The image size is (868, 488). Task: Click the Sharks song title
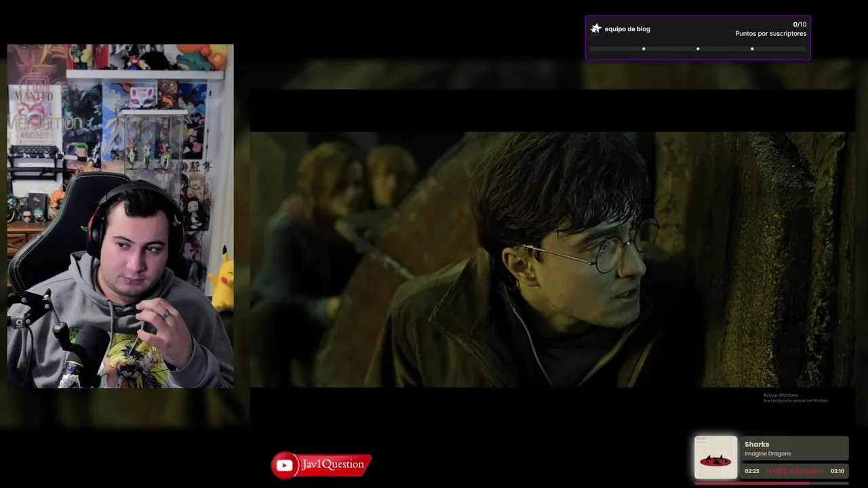coord(757,445)
